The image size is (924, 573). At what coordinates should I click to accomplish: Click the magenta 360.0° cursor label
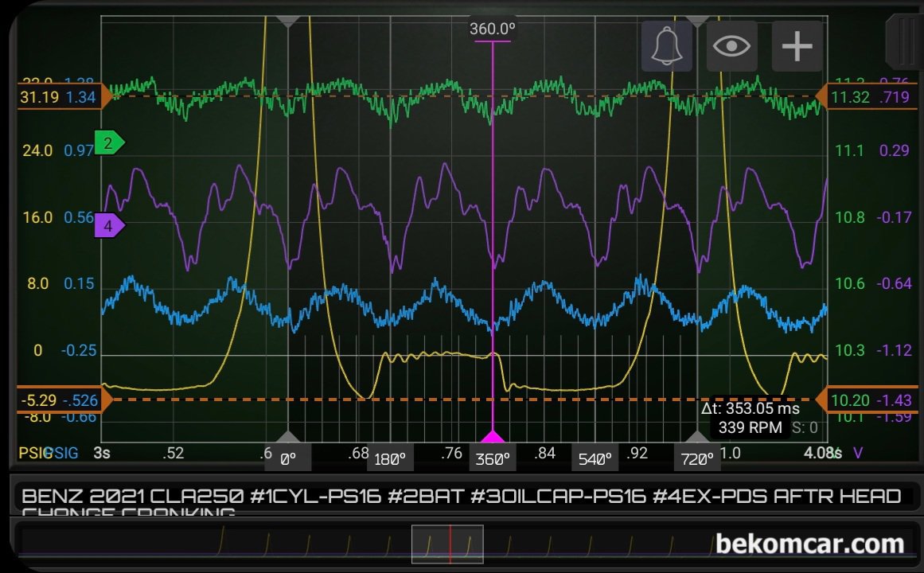[x=492, y=29]
